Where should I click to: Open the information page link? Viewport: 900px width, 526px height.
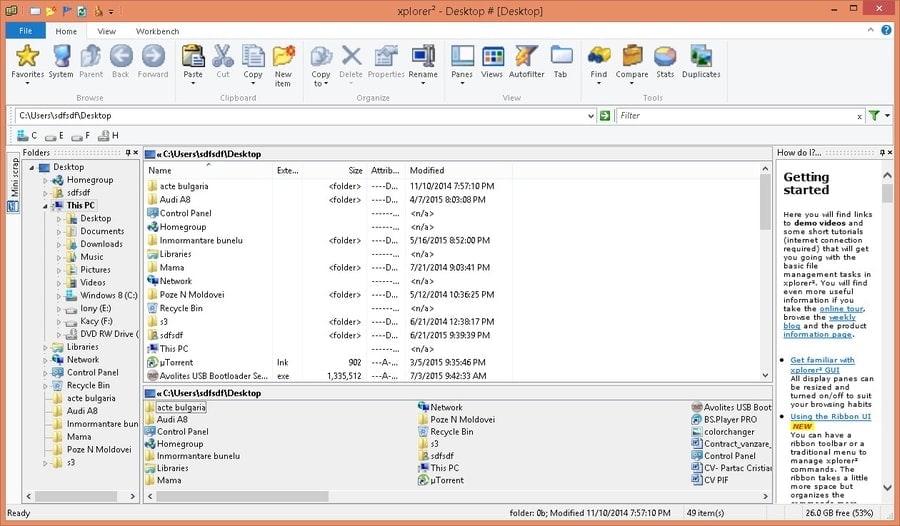coord(818,334)
